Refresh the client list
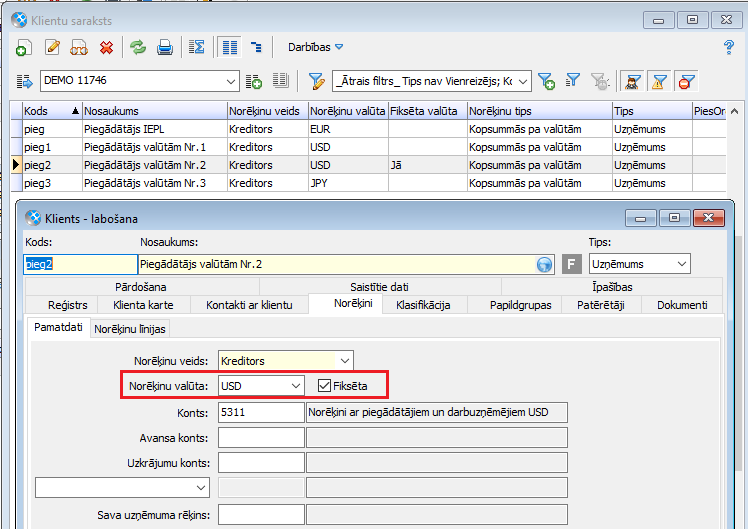 click(138, 47)
